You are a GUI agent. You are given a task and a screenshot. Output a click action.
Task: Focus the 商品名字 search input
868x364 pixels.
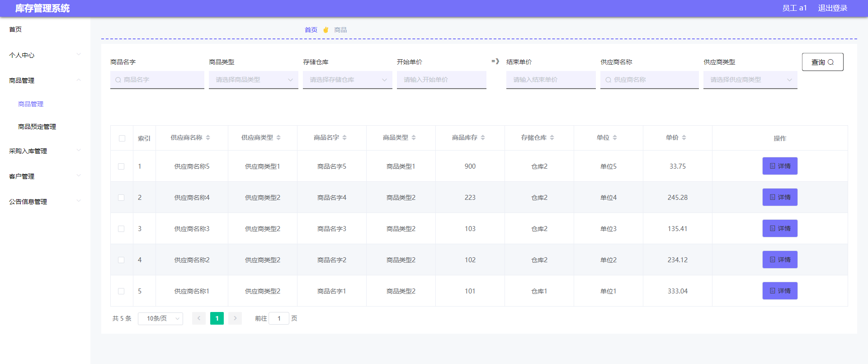pyautogui.click(x=157, y=80)
